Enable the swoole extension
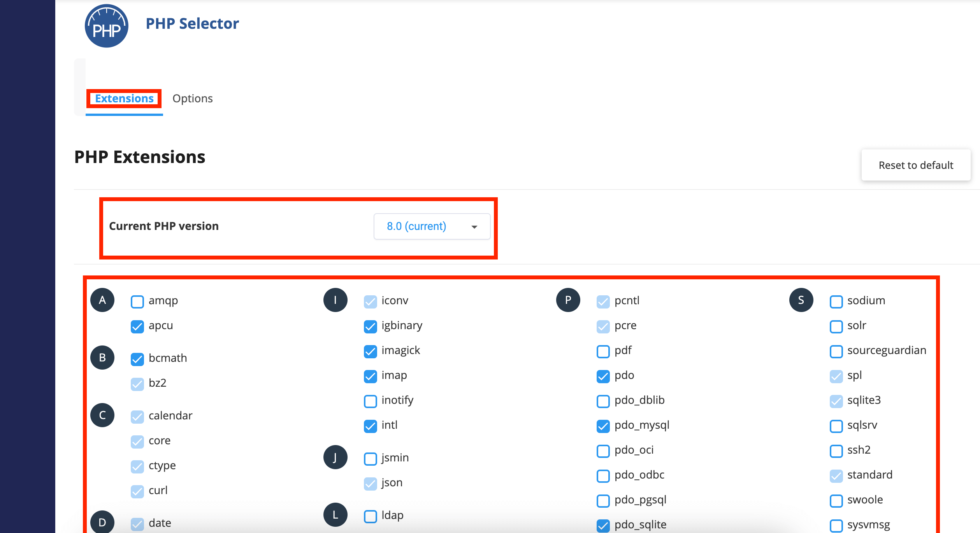 [x=836, y=501]
